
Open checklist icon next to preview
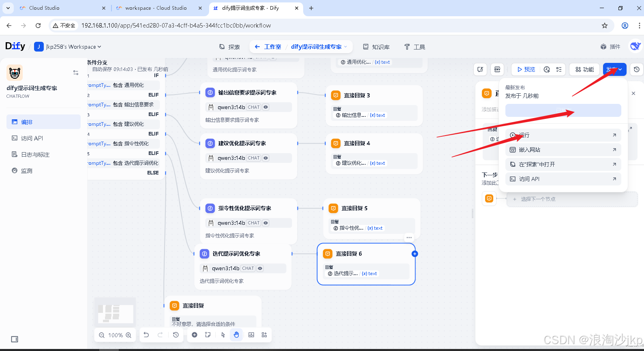tap(559, 69)
